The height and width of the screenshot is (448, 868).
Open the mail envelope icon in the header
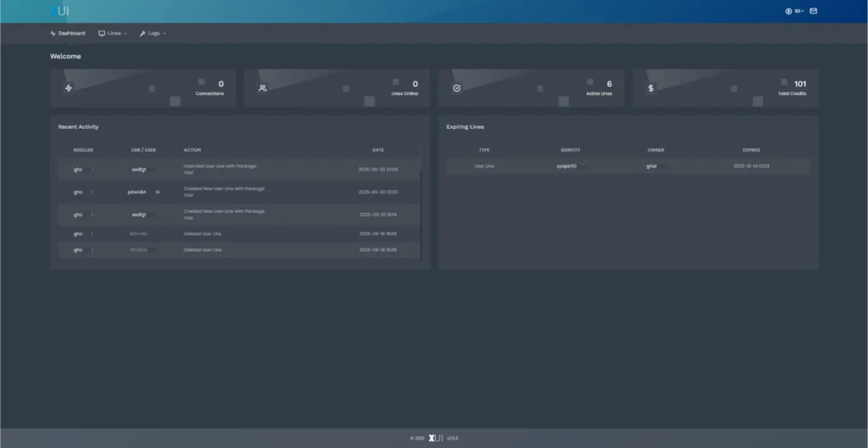point(813,11)
